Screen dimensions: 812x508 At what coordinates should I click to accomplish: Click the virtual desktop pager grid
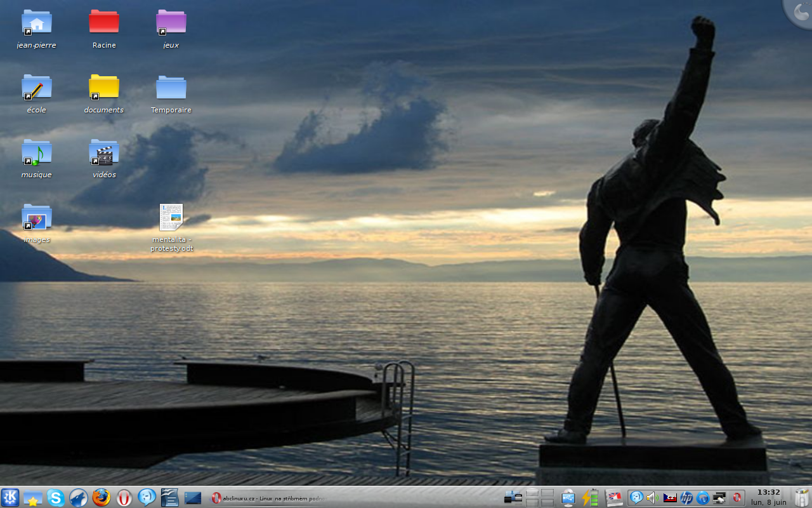coord(540,498)
